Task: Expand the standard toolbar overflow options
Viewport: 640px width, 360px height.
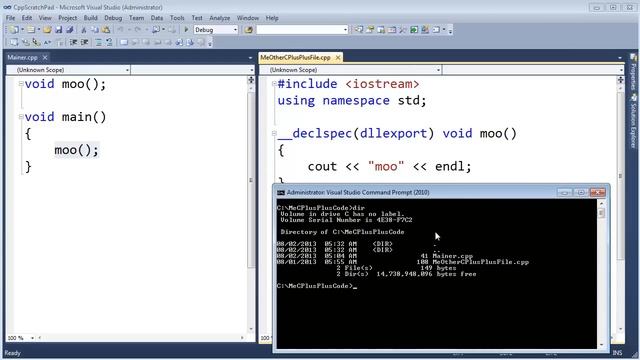Action: [x=450, y=31]
